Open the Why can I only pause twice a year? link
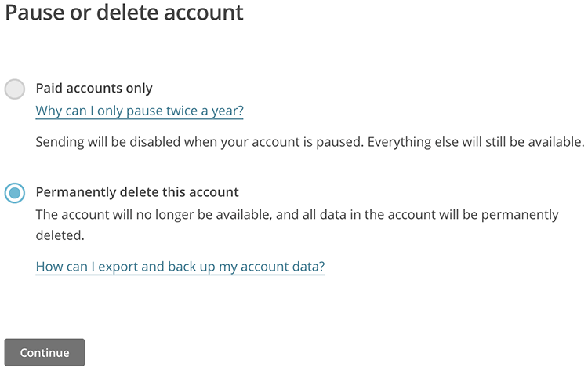Viewport: 588px width, 371px height. (140, 111)
